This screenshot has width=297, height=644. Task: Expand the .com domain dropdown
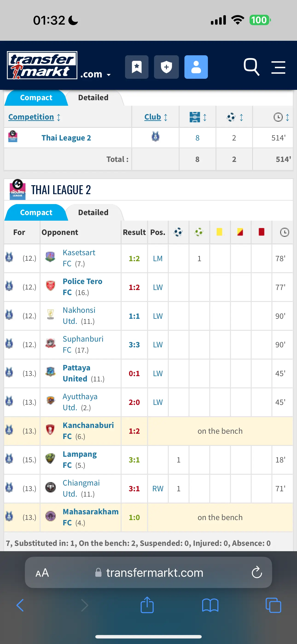[95, 74]
